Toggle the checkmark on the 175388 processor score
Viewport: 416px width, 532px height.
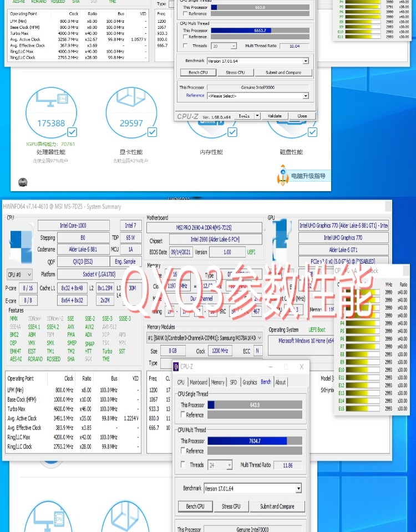point(72,132)
